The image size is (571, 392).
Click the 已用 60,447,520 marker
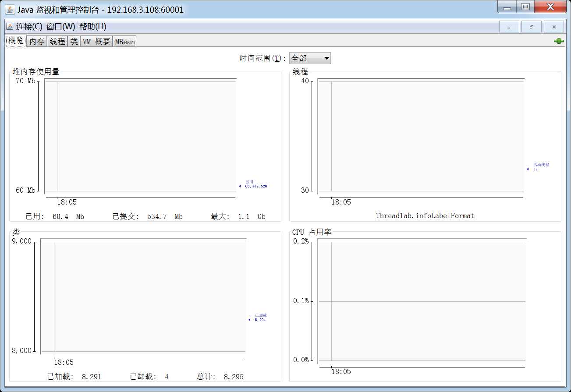tap(253, 184)
